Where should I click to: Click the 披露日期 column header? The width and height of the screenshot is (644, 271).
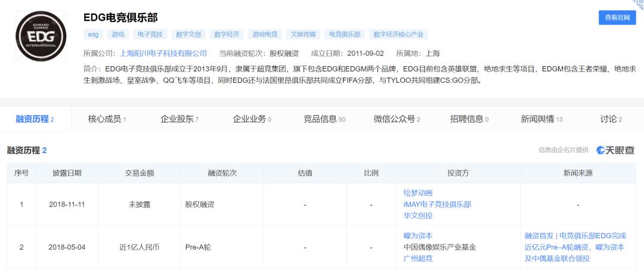[67, 173]
